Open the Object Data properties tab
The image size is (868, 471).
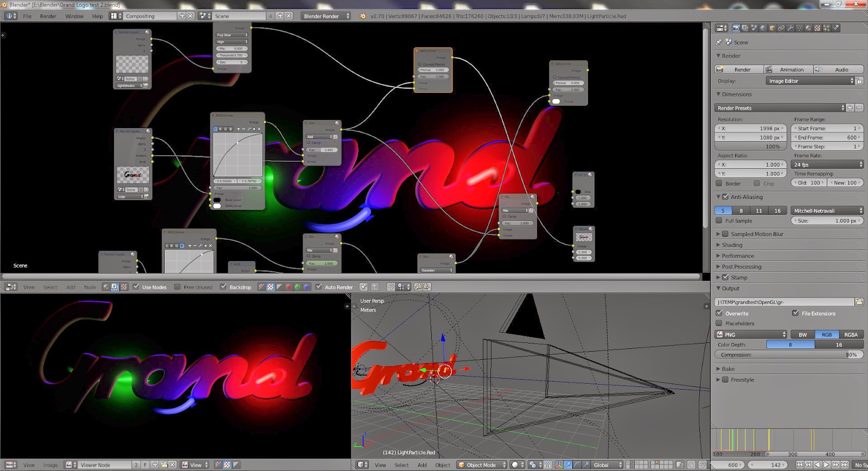pyautogui.click(x=799, y=28)
